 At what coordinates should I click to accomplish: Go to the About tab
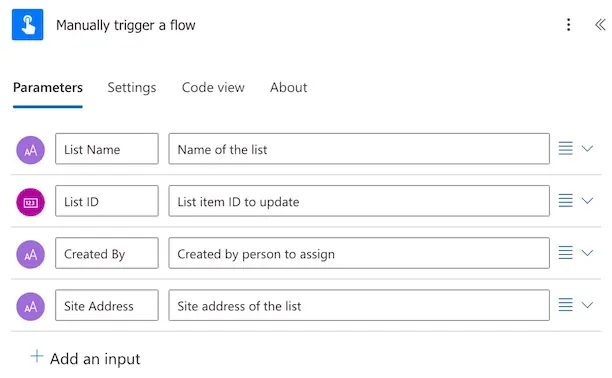click(289, 87)
